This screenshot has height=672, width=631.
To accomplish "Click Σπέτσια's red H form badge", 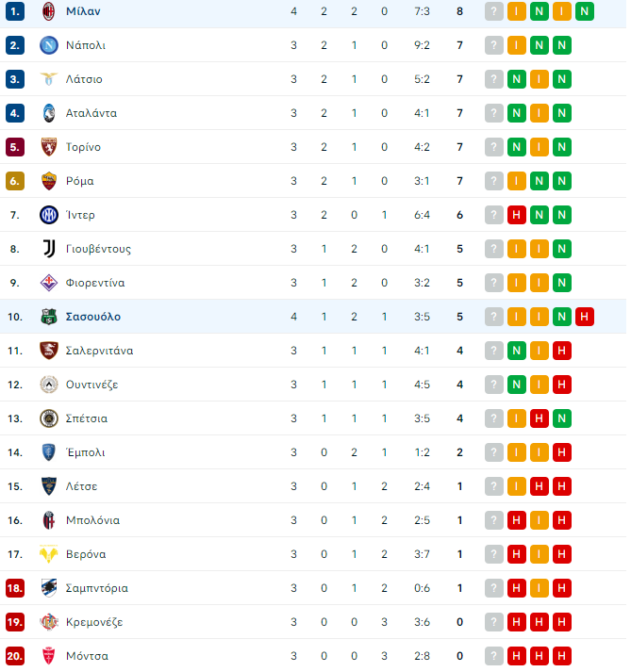I will pyautogui.click(x=540, y=418).
